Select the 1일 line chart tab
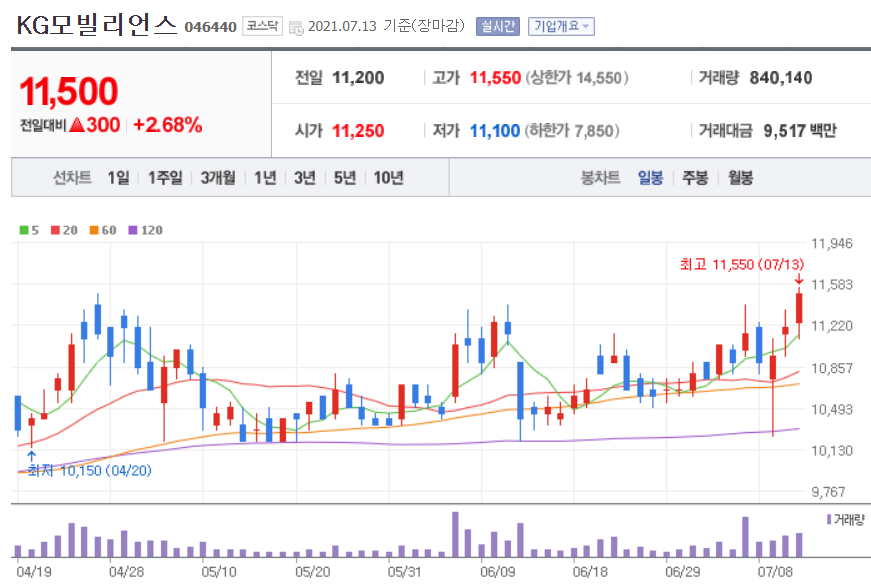The width and height of the screenshot is (871, 587). pos(118,178)
